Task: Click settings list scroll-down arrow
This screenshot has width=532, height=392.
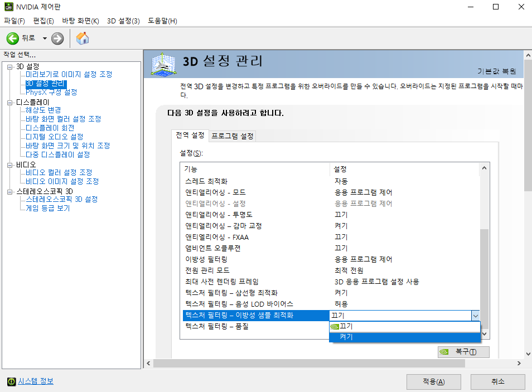Action: (x=485, y=334)
